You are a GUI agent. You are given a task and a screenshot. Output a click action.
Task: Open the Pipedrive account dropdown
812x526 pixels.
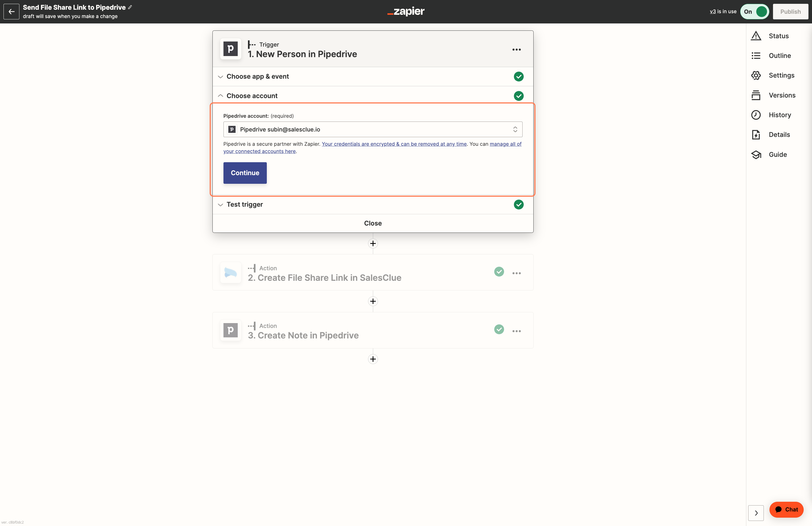click(373, 129)
